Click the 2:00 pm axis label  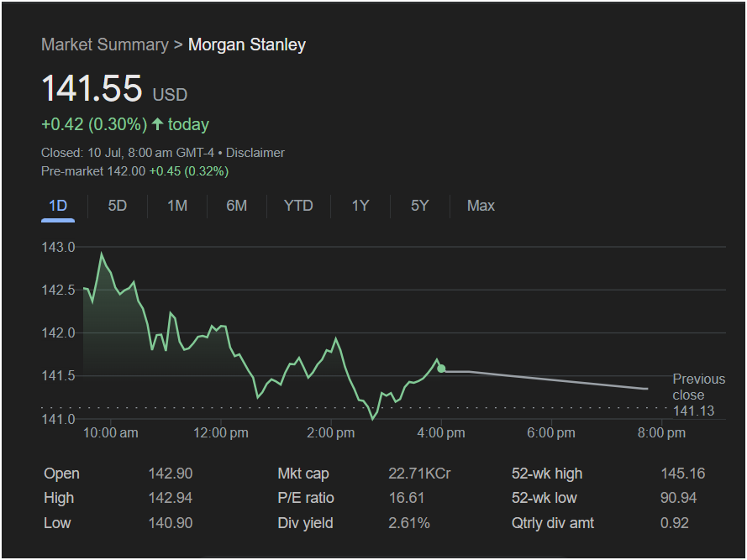330,433
